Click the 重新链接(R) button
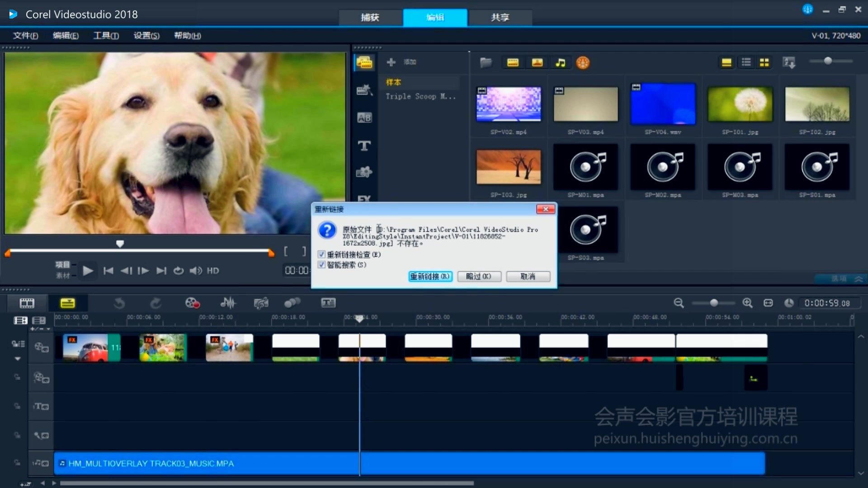 tap(430, 276)
